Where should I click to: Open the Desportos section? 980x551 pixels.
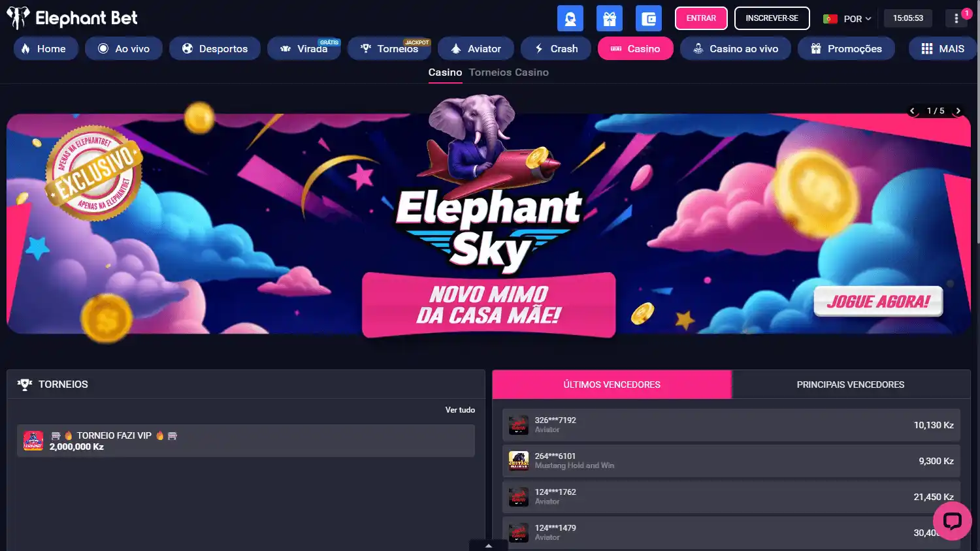[215, 48]
